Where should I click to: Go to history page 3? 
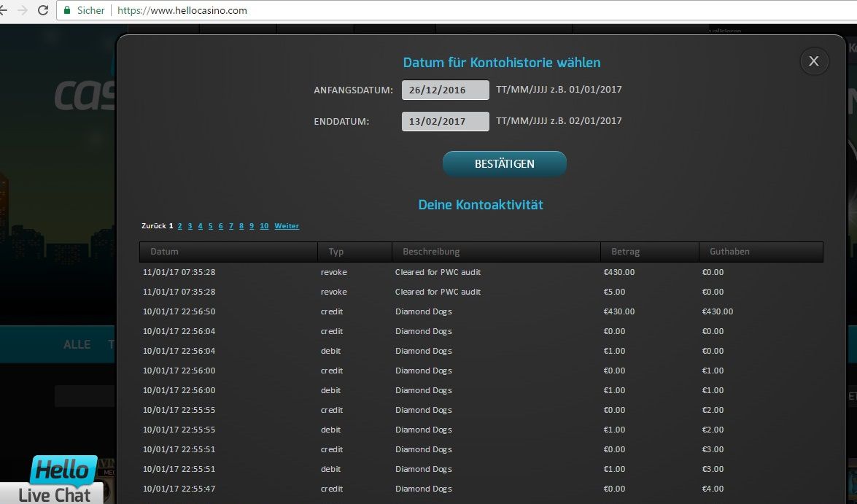tap(190, 226)
